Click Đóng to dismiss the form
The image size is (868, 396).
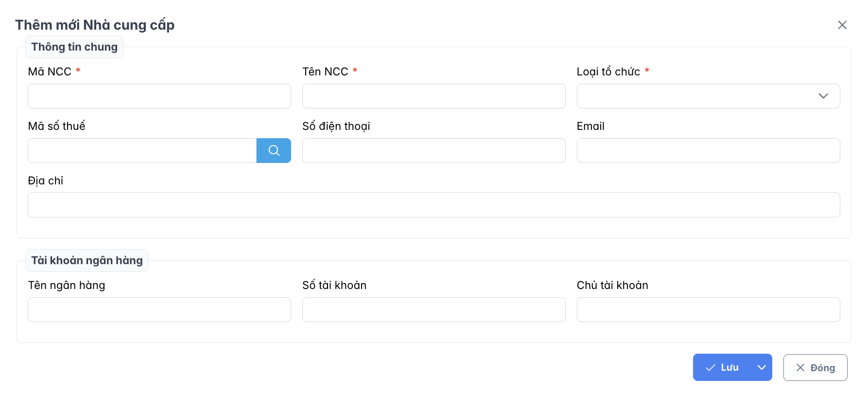coord(815,367)
